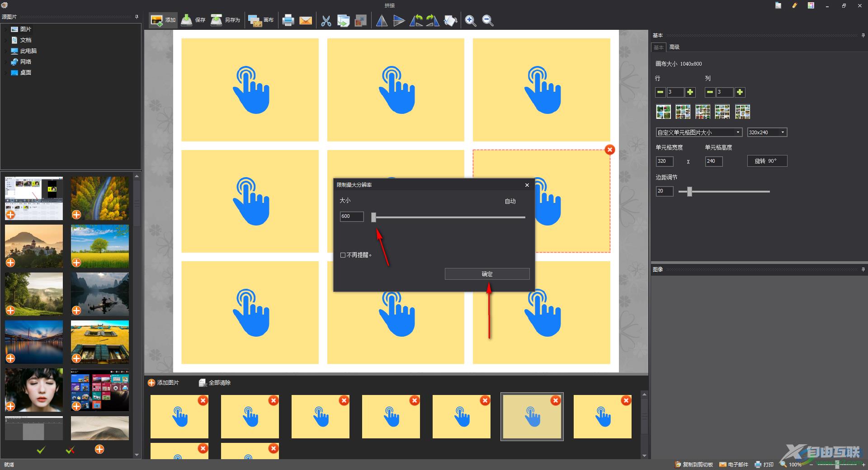Click the resolution size slider handle in the dialog

pyautogui.click(x=374, y=217)
